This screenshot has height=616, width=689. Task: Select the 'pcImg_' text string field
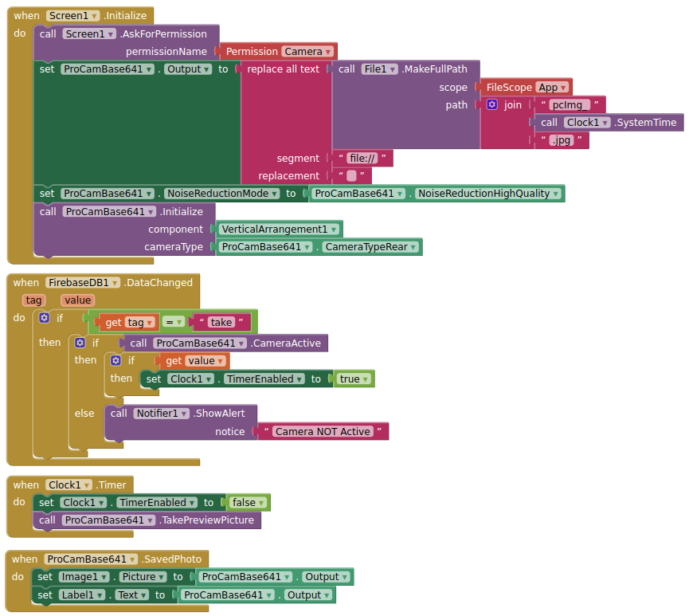click(x=570, y=104)
